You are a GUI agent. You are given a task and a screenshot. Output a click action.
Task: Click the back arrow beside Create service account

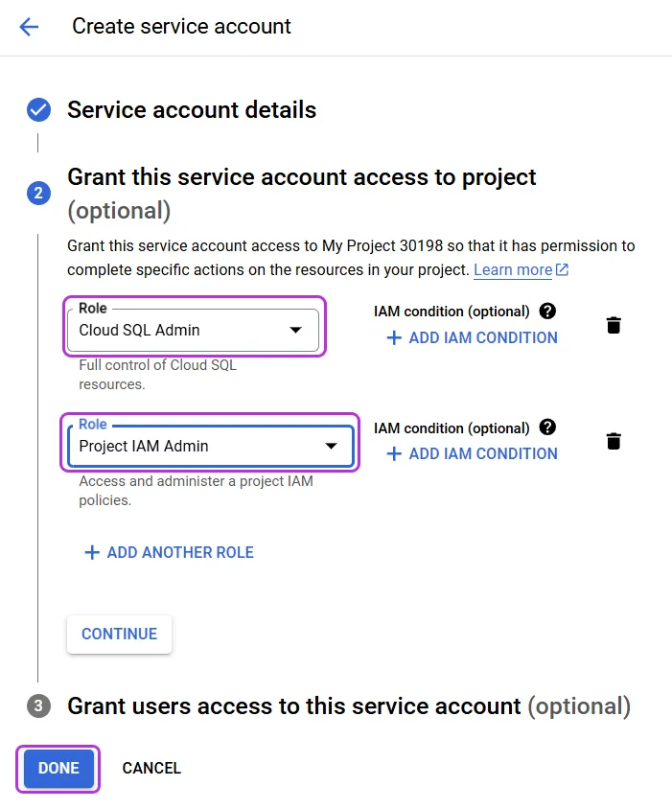[x=29, y=27]
